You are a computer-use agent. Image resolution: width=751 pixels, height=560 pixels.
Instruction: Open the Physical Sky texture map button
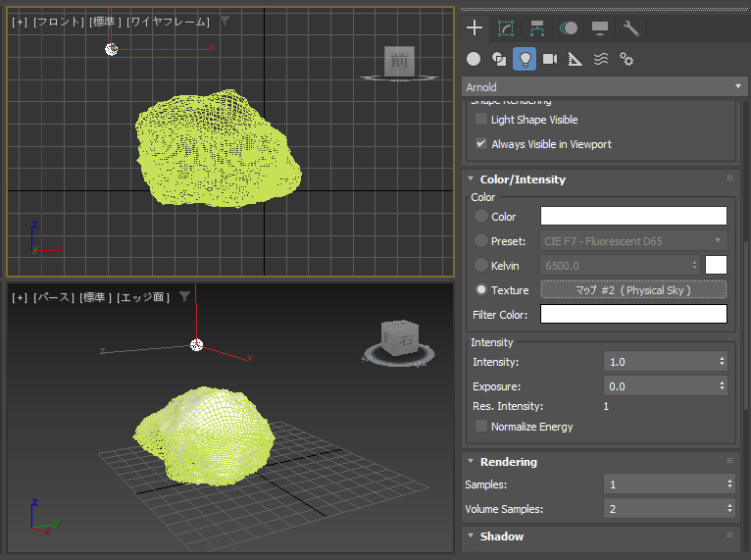tap(633, 290)
